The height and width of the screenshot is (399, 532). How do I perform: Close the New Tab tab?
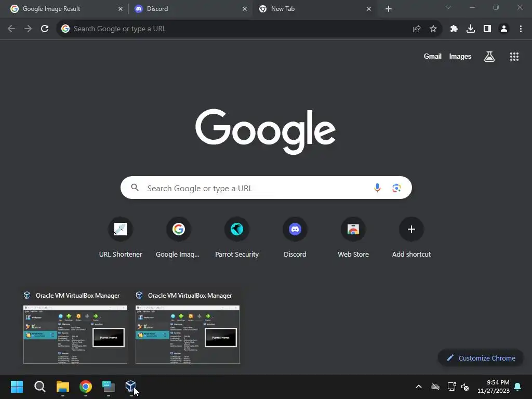[x=369, y=9]
